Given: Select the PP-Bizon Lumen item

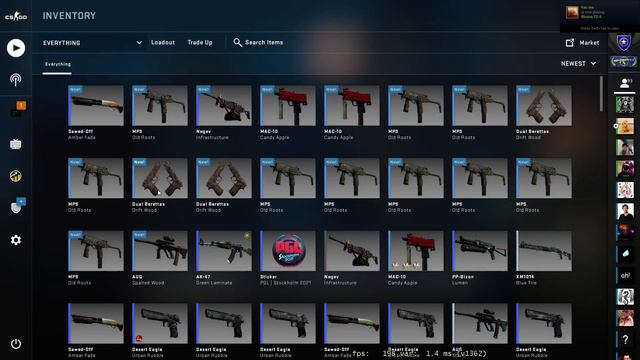Looking at the screenshot, I should [480, 258].
